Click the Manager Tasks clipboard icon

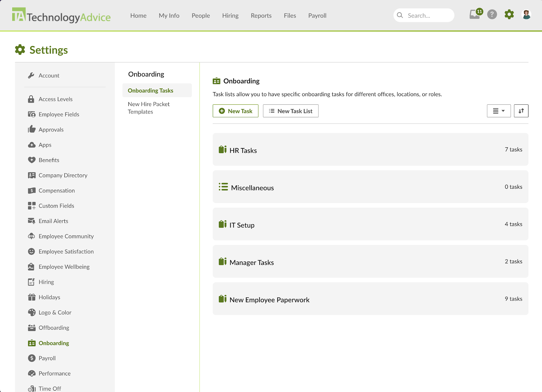(x=223, y=261)
